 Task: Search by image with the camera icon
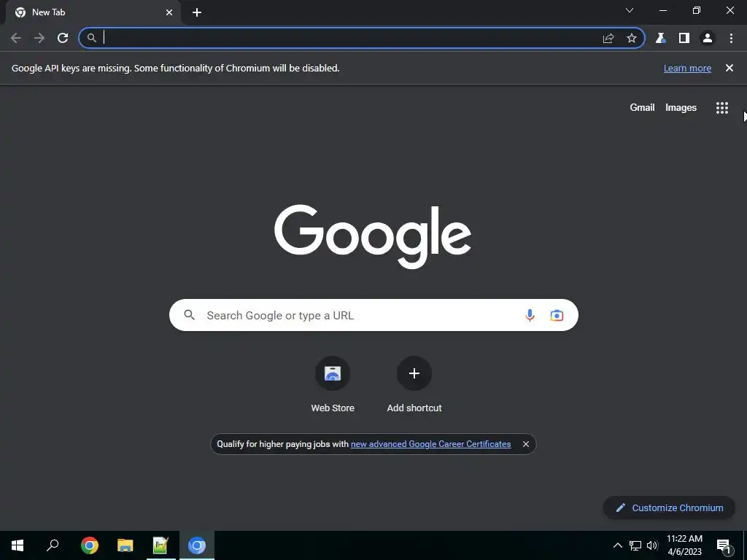click(x=557, y=315)
